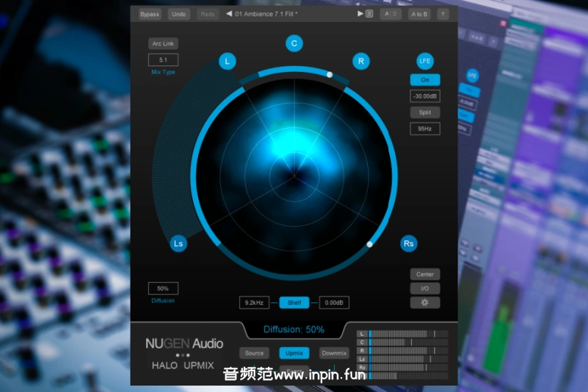
Task: Open settings via the gear icon
Action: click(425, 303)
